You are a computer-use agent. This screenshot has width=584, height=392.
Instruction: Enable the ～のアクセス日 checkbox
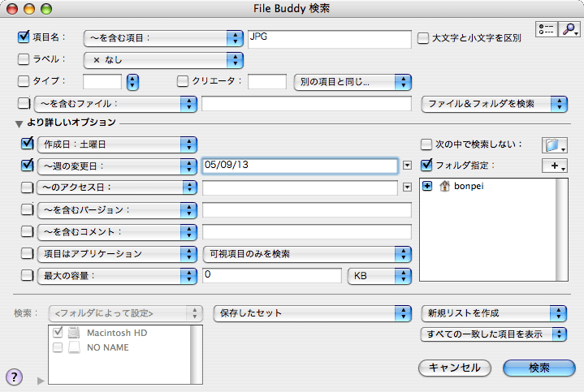point(27,187)
